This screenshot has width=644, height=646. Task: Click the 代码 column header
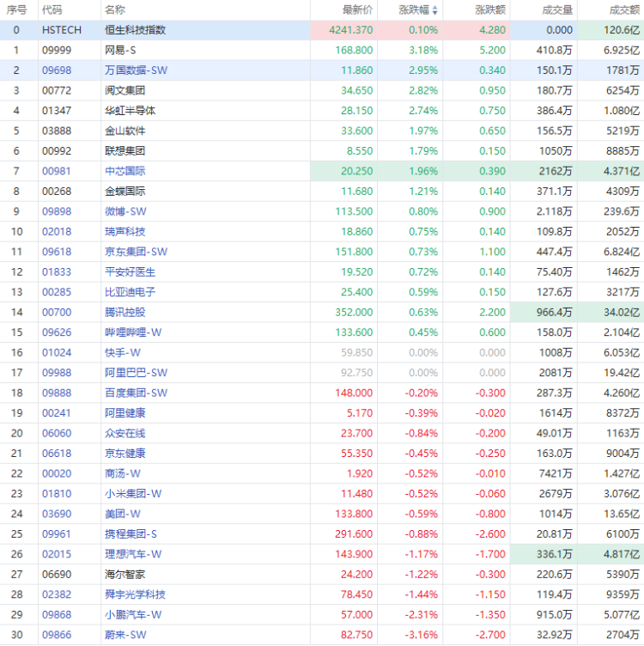click(52, 10)
